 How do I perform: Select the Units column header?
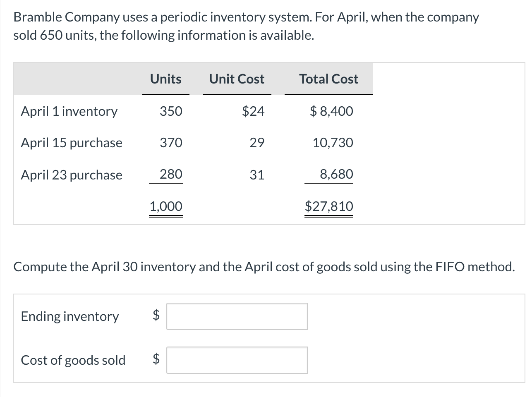pos(165,79)
